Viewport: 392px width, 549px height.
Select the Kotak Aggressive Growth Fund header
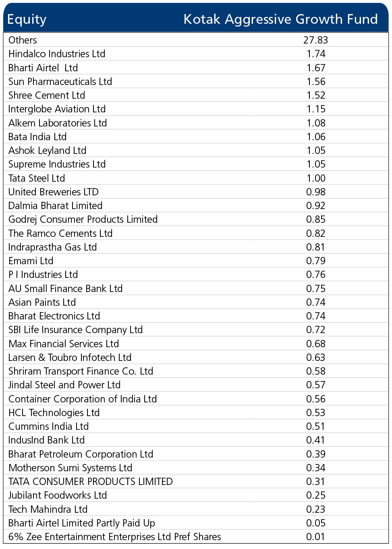[x=280, y=19]
